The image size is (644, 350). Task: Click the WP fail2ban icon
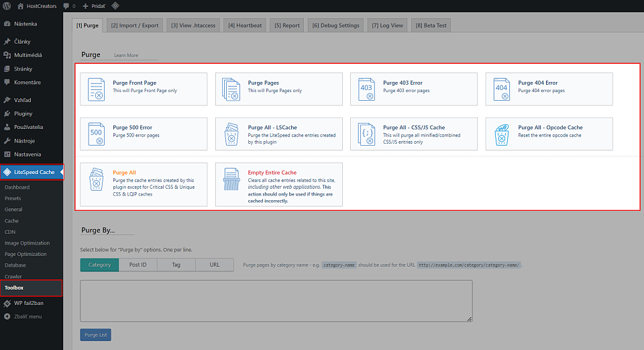(x=7, y=303)
